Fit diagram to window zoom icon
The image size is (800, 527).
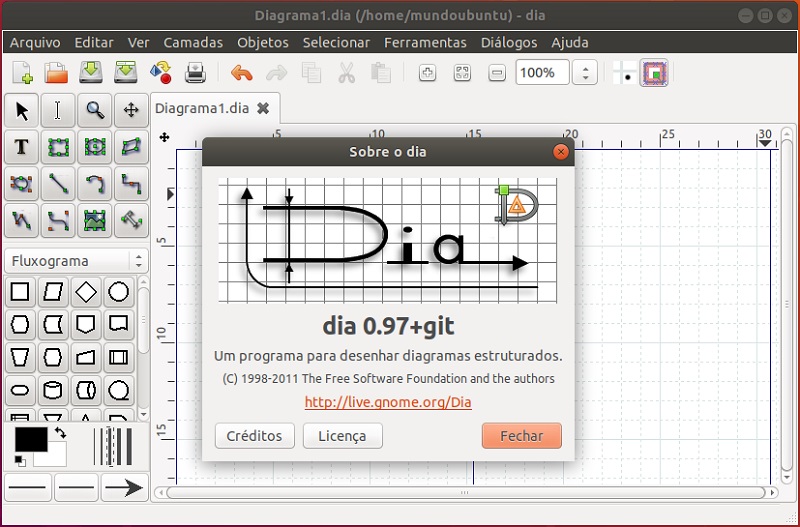pos(462,73)
